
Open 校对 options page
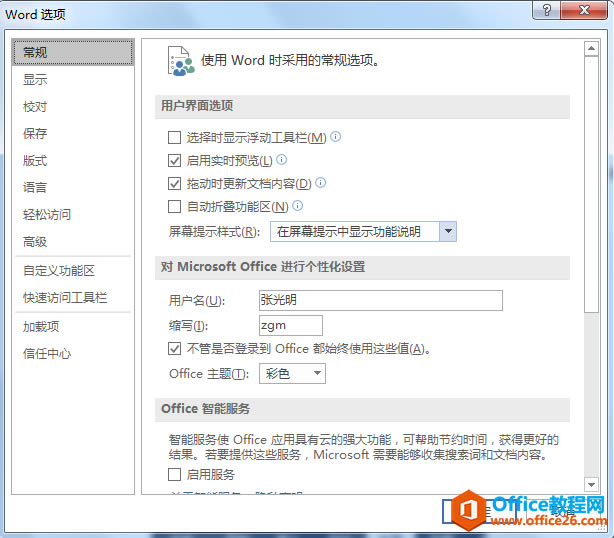[73, 107]
